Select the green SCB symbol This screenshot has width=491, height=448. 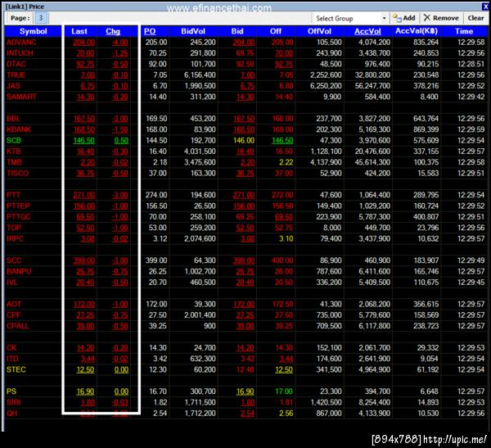(14, 140)
